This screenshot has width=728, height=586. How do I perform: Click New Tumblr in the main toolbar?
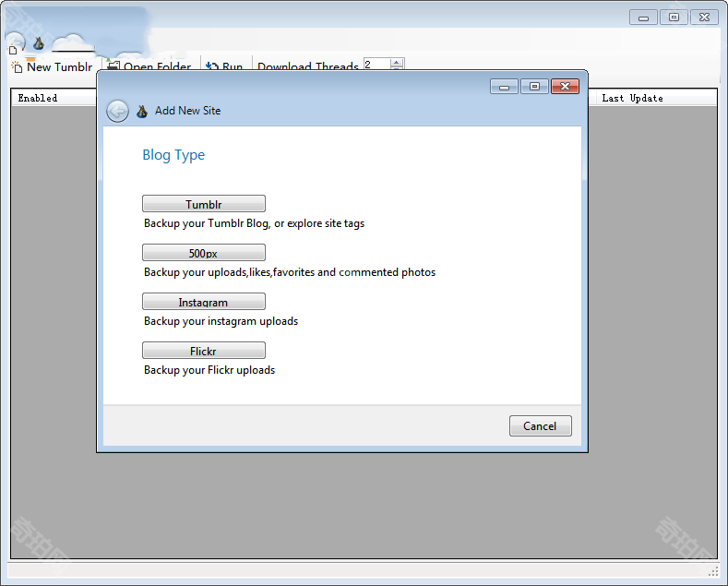coord(52,66)
